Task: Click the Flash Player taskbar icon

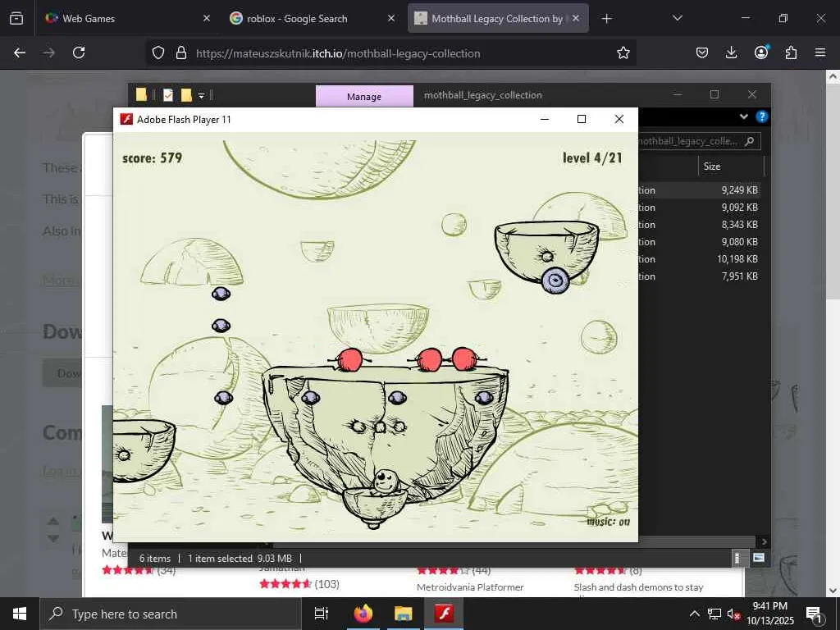Action: 444,614
